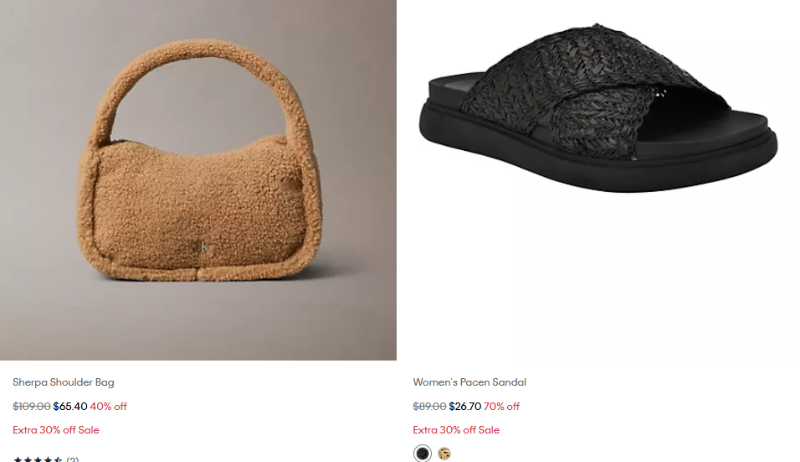Open the Sherpa Shoulder Bag product image
This screenshot has height=462, width=800.
198,180
